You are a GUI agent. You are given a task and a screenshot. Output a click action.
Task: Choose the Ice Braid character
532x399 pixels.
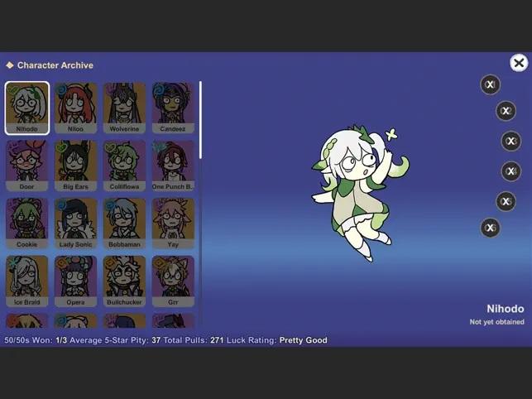27,281
